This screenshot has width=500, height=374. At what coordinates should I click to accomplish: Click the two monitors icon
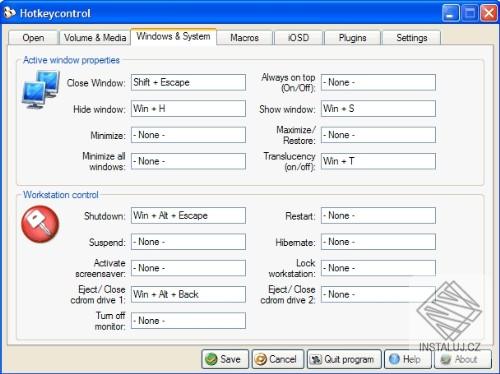click(41, 89)
